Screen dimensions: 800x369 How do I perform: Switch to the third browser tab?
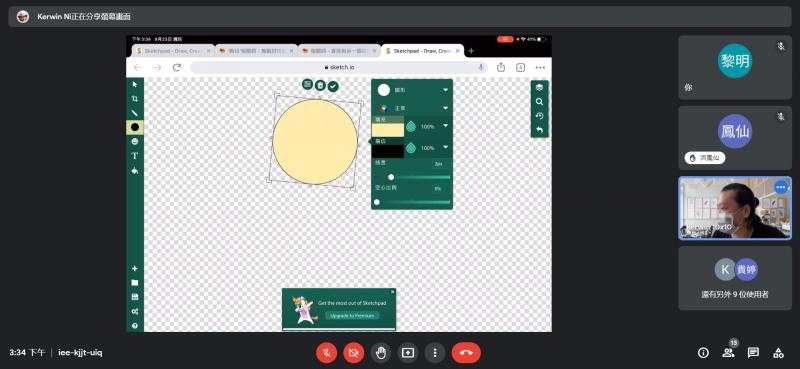pos(339,51)
